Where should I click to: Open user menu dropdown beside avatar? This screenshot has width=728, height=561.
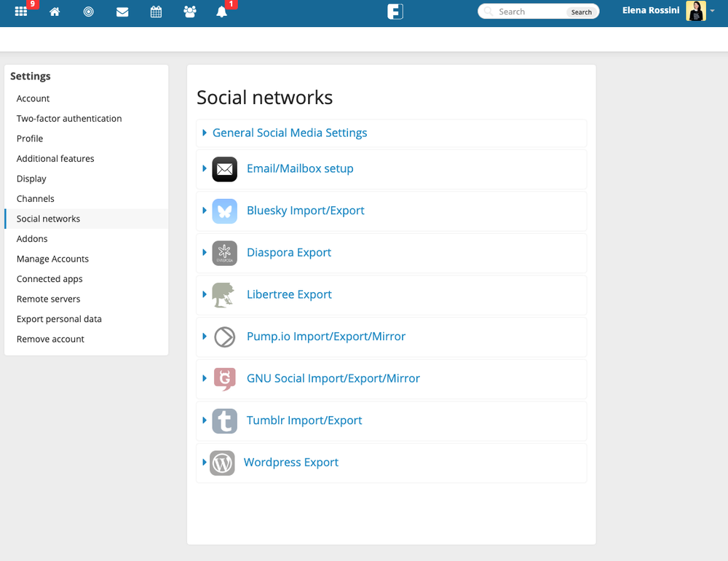(x=712, y=12)
